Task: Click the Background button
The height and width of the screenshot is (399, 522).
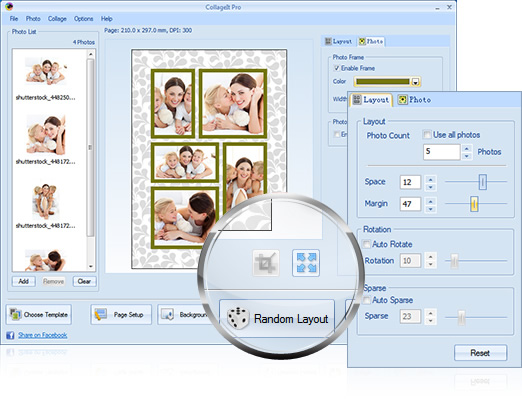Action: click(x=183, y=314)
